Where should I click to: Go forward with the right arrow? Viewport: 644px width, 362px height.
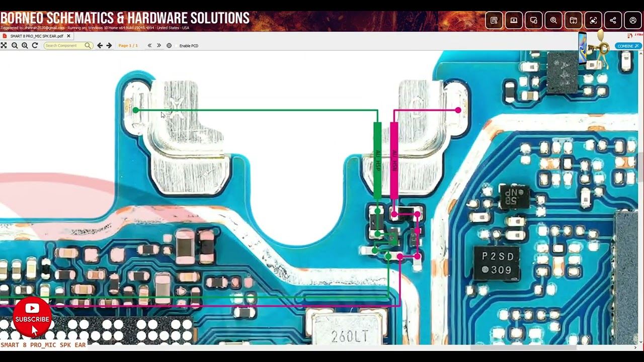109,45
